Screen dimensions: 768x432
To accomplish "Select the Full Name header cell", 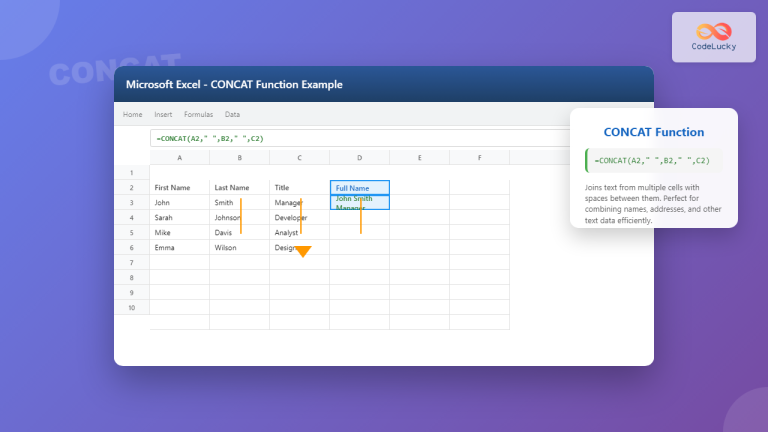I will coord(359,187).
